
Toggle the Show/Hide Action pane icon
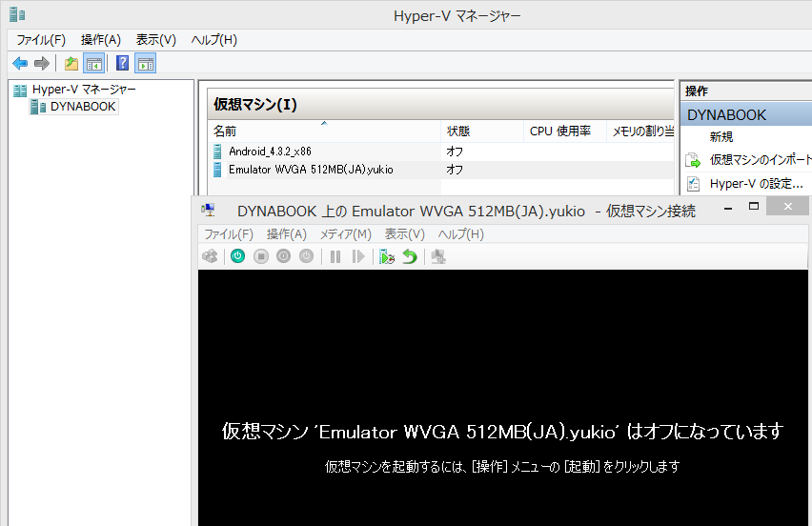(x=145, y=64)
